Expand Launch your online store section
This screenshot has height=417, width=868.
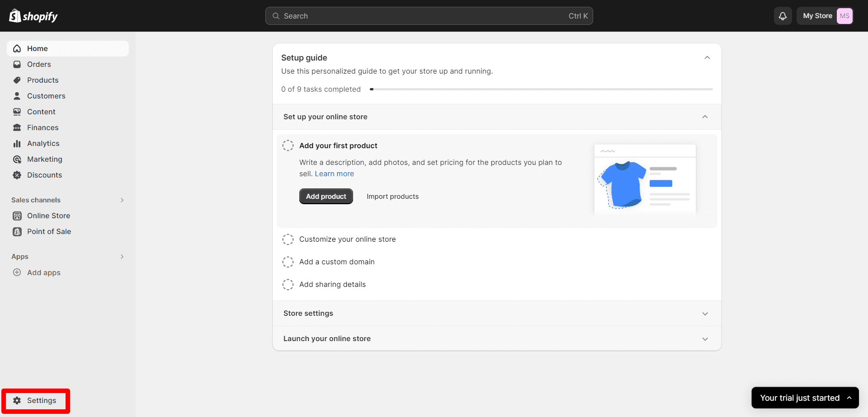click(x=705, y=338)
